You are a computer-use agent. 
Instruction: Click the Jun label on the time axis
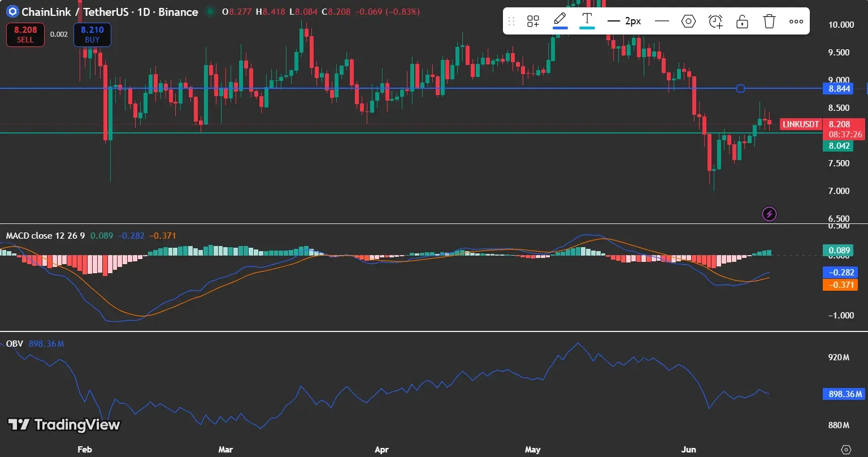(x=688, y=450)
